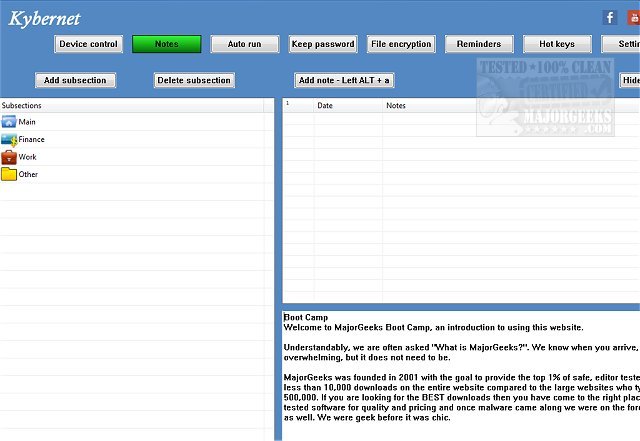Click the number column header in notes table
The image size is (640, 441).
click(x=298, y=106)
